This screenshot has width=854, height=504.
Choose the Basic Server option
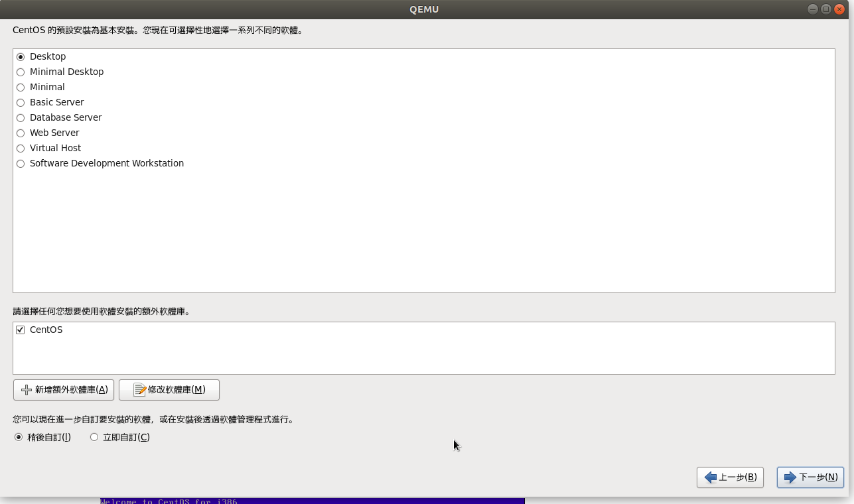21,103
